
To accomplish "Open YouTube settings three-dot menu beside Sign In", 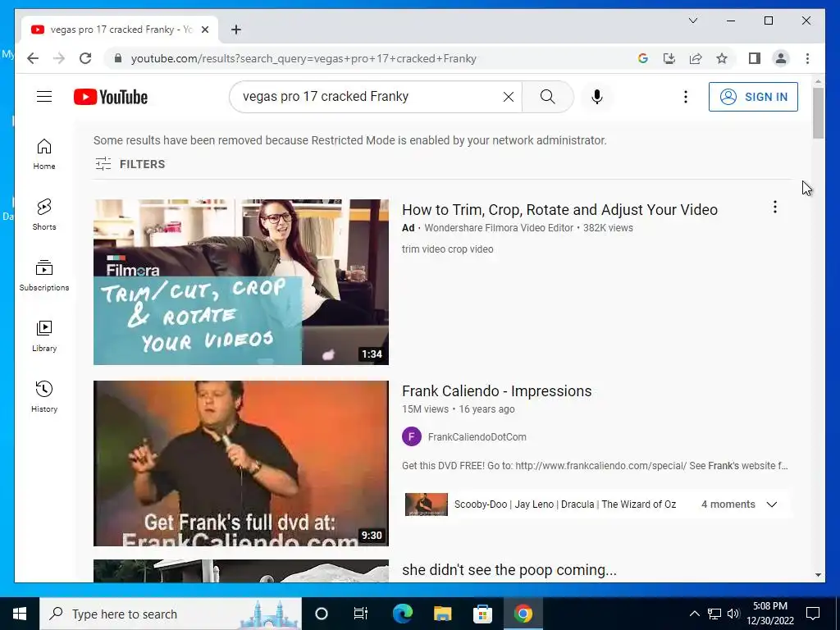I will (685, 97).
